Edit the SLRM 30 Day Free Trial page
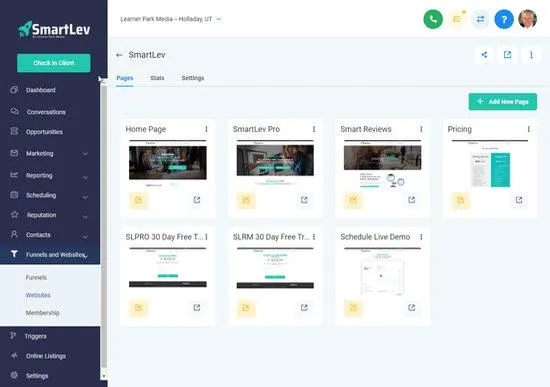The width and height of the screenshot is (550, 387). pyautogui.click(x=246, y=308)
